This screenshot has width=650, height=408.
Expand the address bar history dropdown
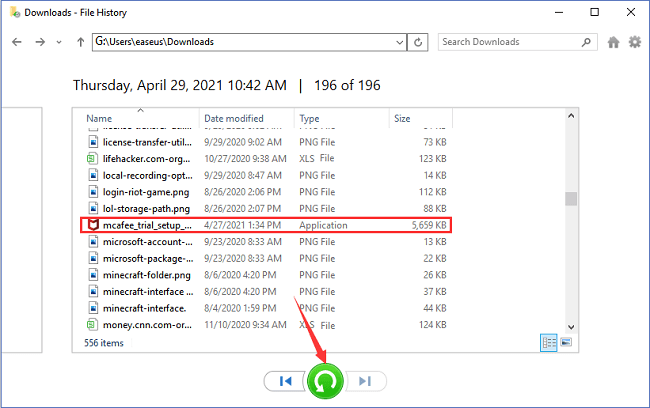tap(399, 42)
